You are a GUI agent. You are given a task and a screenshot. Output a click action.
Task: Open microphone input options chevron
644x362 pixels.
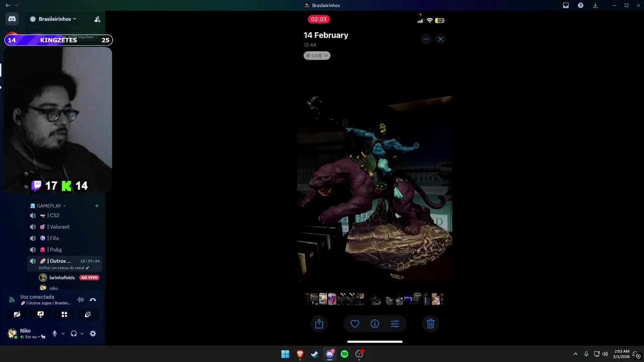tap(63, 333)
